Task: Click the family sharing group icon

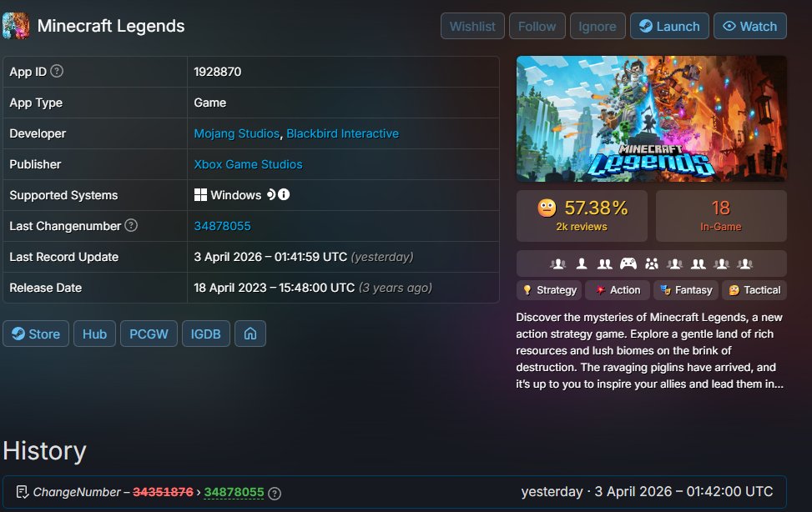Action: coord(652,264)
